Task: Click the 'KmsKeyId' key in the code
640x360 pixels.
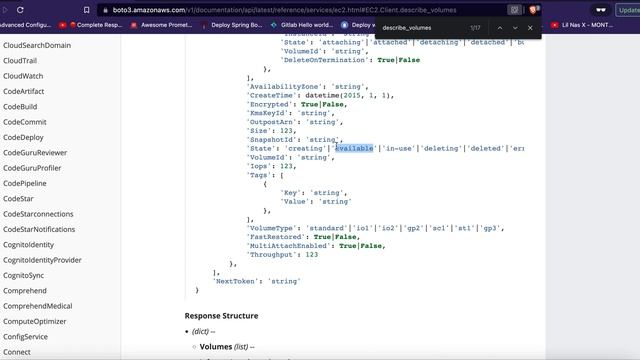Action: pyautogui.click(x=267, y=113)
